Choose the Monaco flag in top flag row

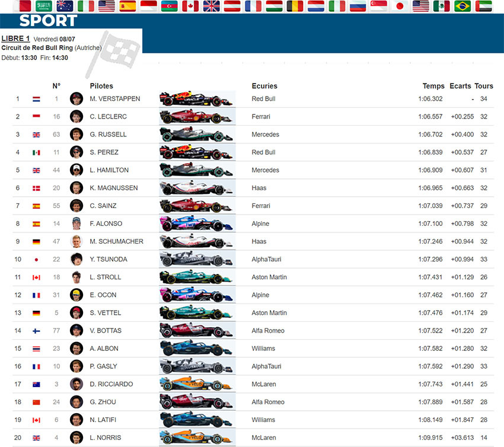tap(148, 6)
